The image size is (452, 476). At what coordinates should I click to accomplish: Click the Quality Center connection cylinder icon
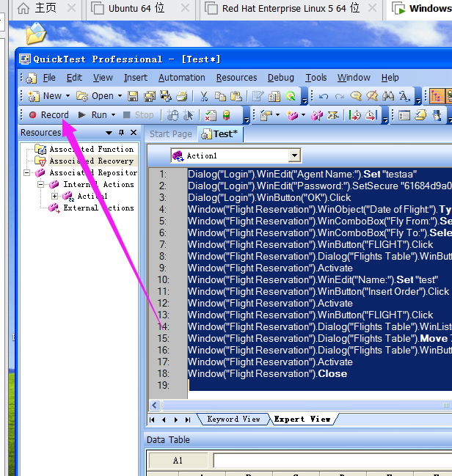(226, 115)
